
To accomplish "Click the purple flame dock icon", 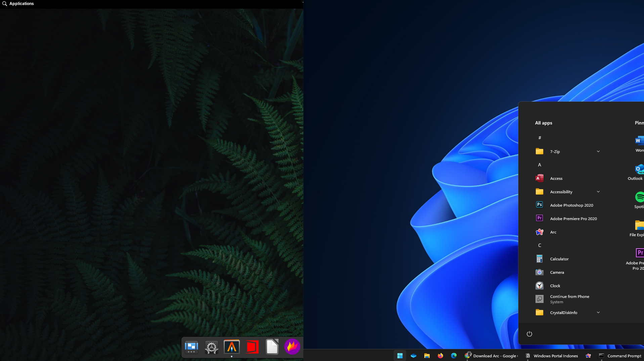I will 292,347.
